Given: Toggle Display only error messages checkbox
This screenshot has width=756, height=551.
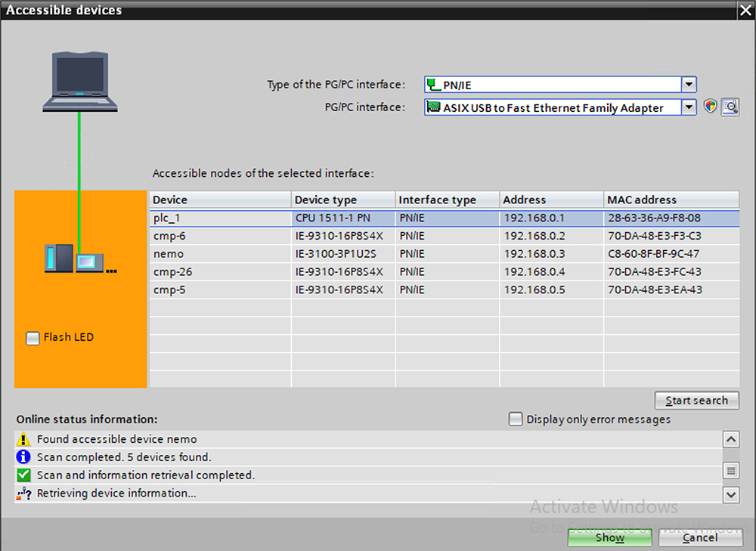Looking at the screenshot, I should [x=516, y=419].
